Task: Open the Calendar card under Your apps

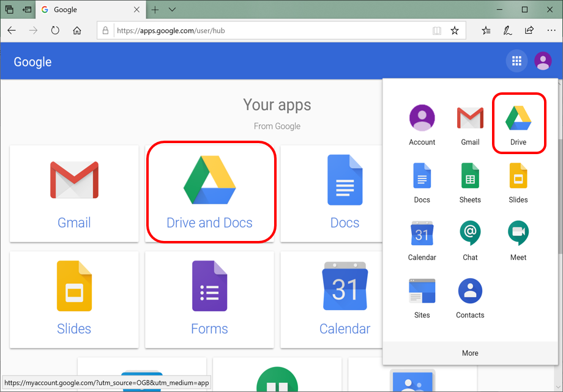Action: click(332, 300)
